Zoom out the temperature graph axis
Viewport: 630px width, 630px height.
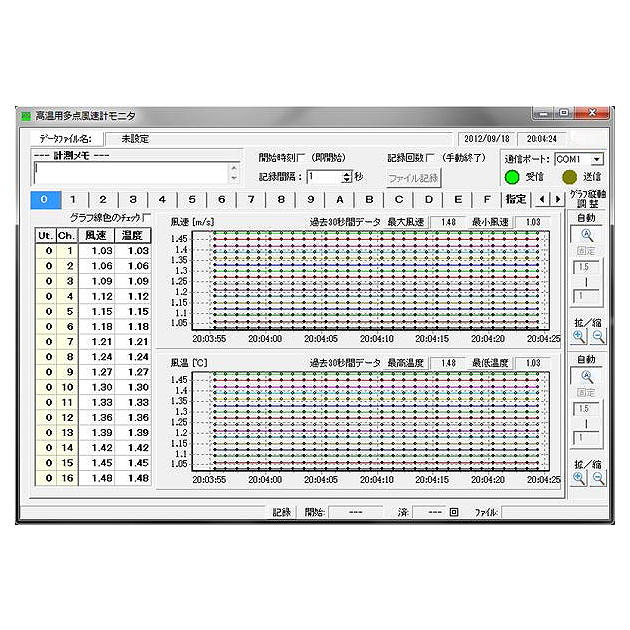[x=597, y=478]
